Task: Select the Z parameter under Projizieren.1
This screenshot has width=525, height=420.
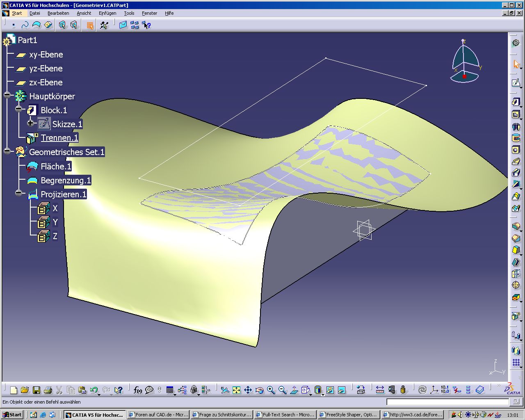Action: coord(55,236)
